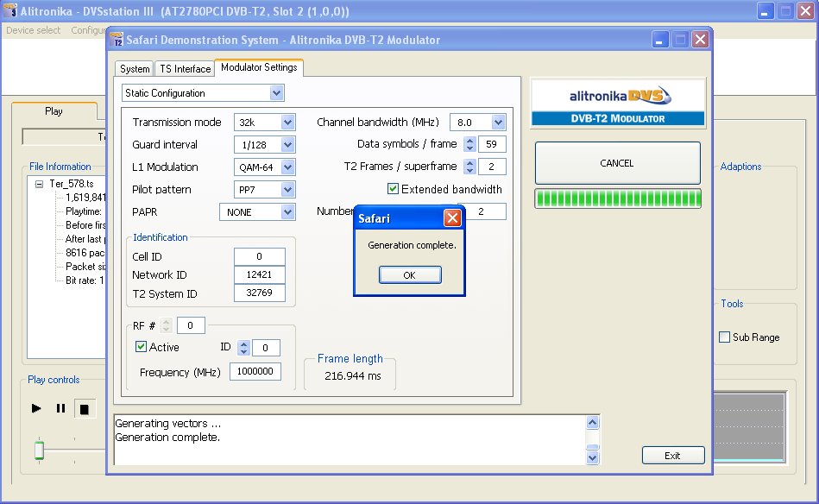Close the Safari Demonstration System window
819x504 pixels.
coord(700,40)
